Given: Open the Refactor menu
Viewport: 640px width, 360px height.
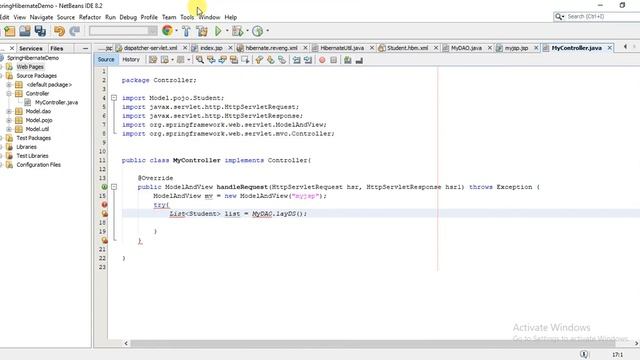Looking at the screenshot, I should (90, 17).
